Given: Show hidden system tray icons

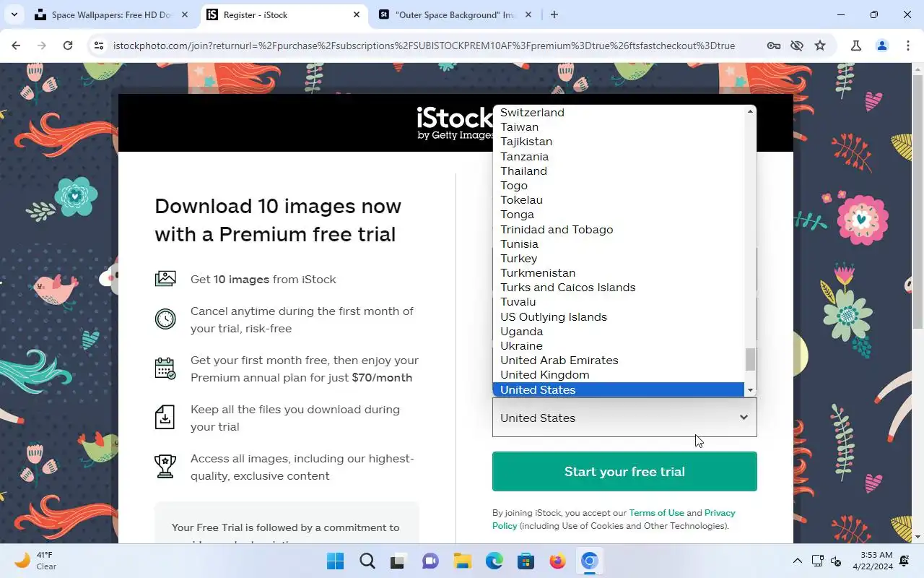Looking at the screenshot, I should click(797, 561).
